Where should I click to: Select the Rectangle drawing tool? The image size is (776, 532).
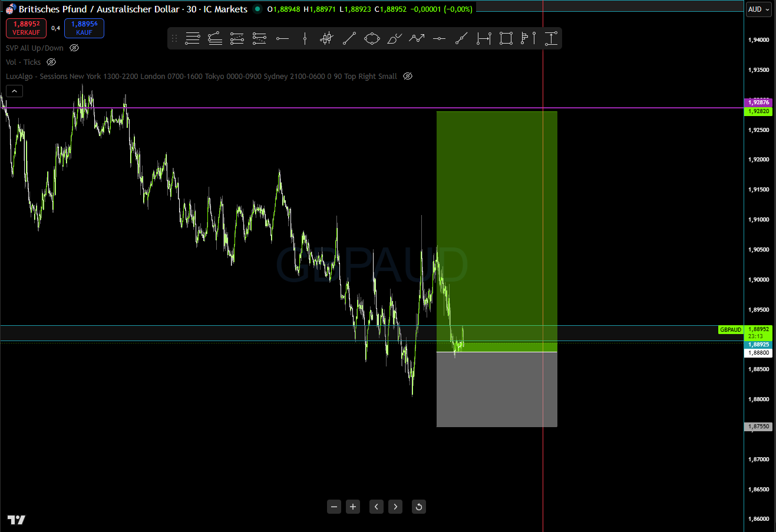506,38
